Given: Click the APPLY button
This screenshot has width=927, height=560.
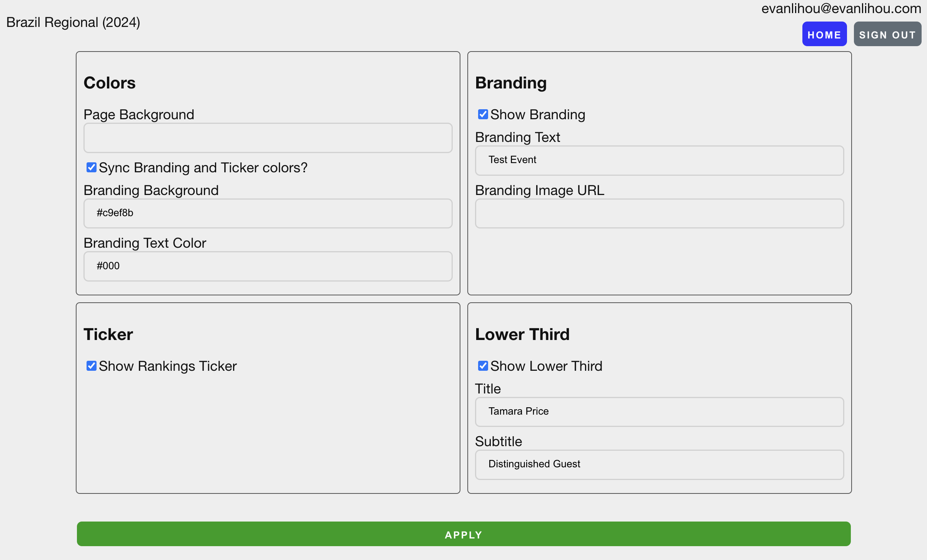Looking at the screenshot, I should (x=463, y=534).
